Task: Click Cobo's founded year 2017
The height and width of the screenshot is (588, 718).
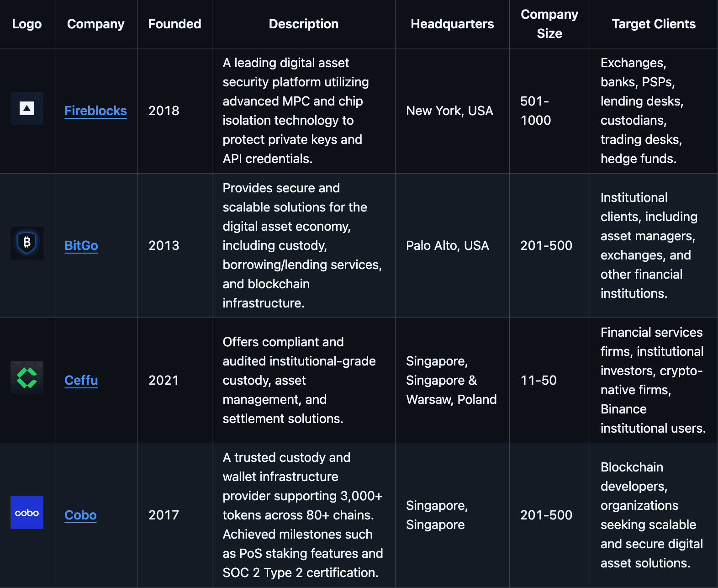Action: 164,515
